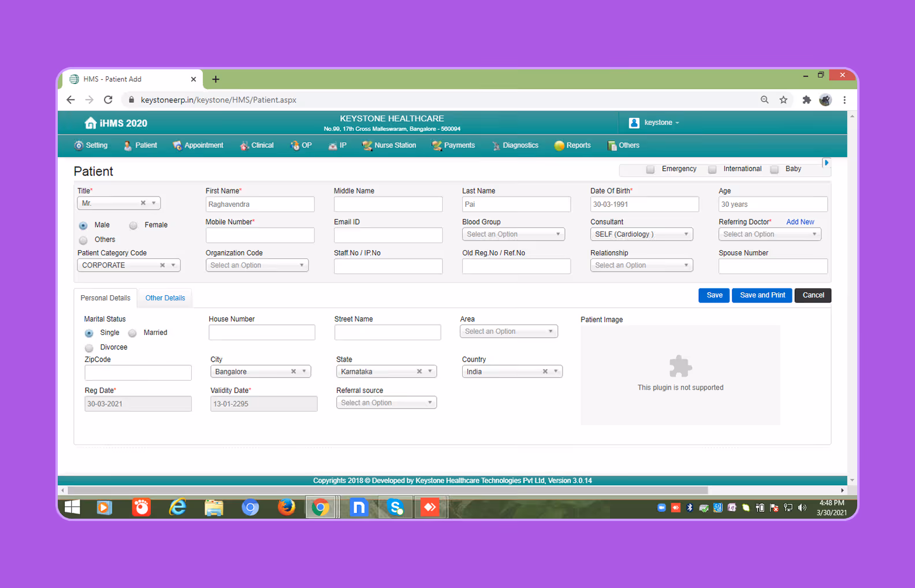Expand the Title dropdown arrow
Image resolution: width=915 pixels, height=588 pixels.
pos(154,203)
